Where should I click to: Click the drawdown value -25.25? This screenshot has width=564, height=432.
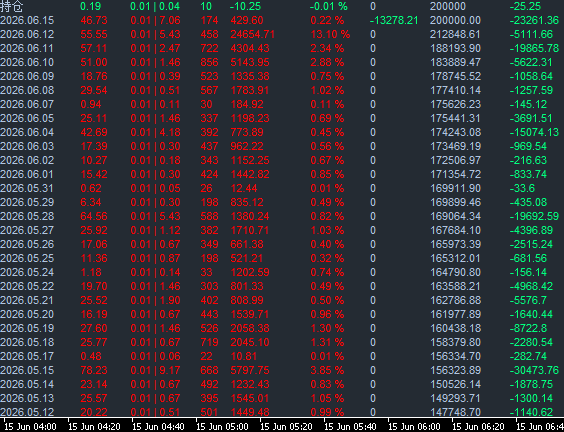525,6
